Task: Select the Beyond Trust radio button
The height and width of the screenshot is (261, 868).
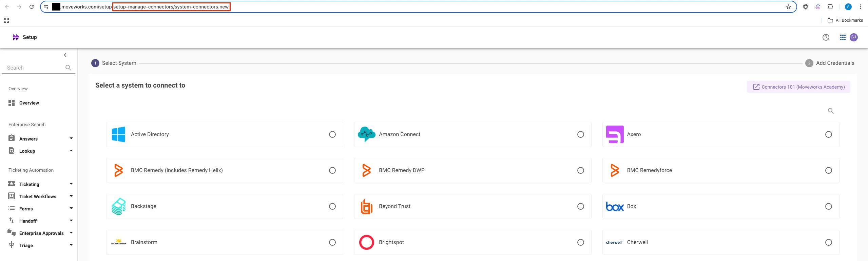Action: tap(581, 206)
